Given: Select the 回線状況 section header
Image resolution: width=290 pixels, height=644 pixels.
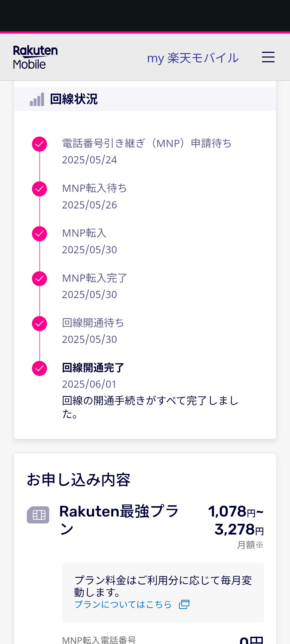Looking at the screenshot, I should click(x=74, y=99).
